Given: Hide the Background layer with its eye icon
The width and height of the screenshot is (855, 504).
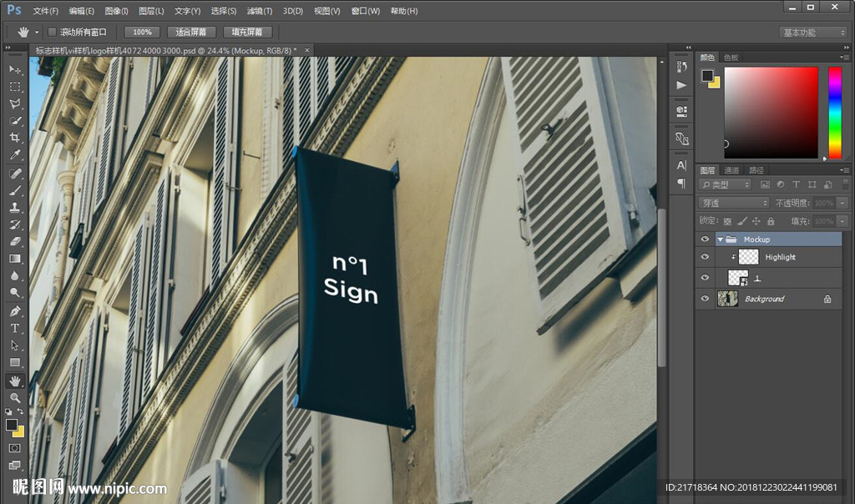Looking at the screenshot, I should pos(706,299).
